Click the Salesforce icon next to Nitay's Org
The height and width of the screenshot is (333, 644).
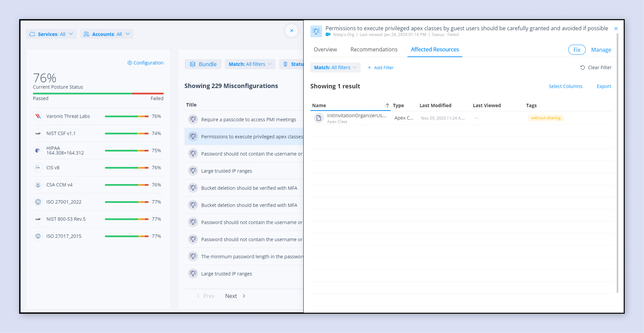[328, 34]
